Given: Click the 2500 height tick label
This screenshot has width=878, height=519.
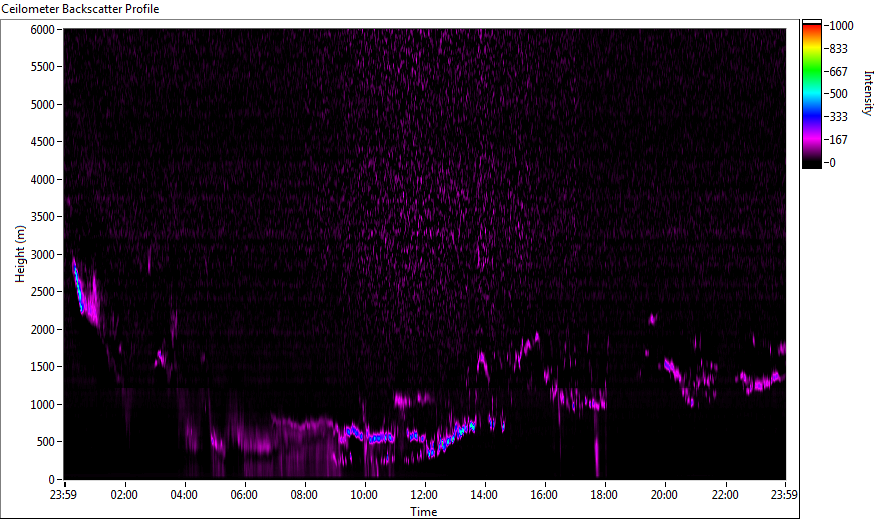Looking at the screenshot, I should pos(43,292).
